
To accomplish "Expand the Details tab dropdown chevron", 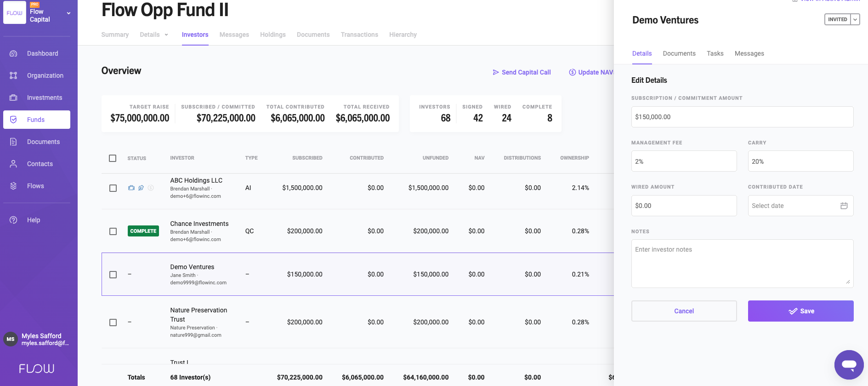I will 166,35.
